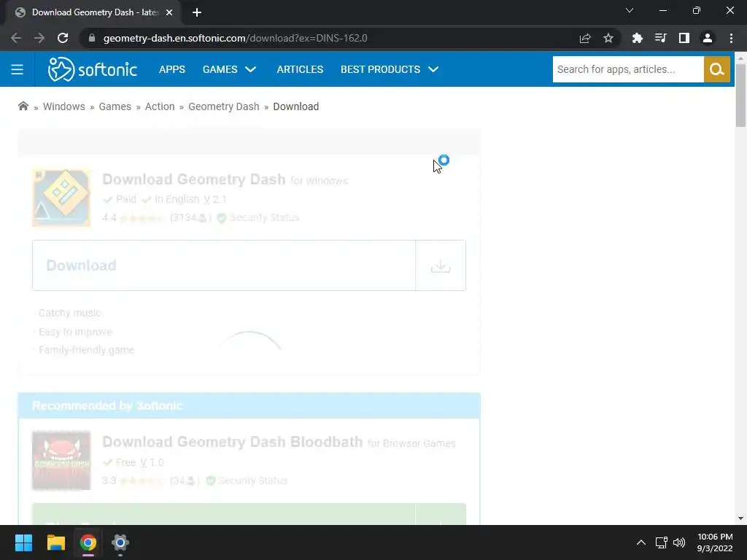
Task: Click the download arrow icon button
Action: [441, 265]
